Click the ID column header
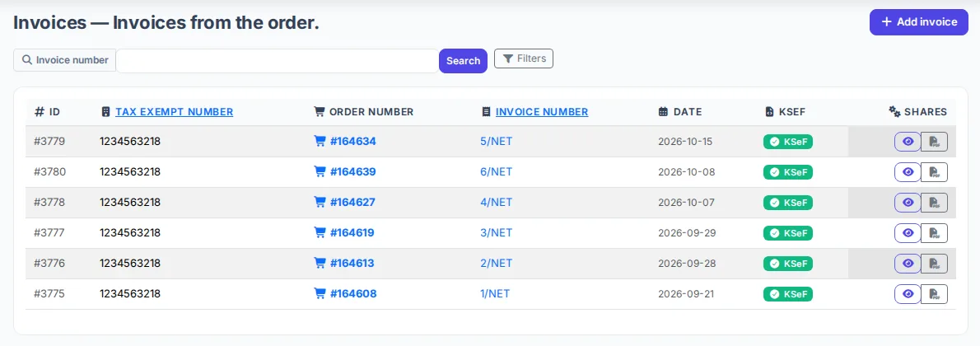This screenshot has height=346, width=980. coord(47,112)
